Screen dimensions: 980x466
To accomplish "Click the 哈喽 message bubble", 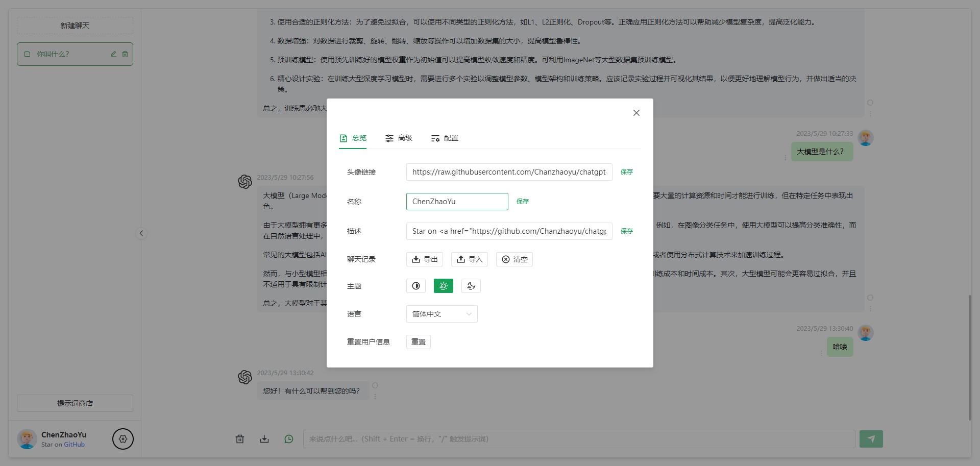I will 840,347.
